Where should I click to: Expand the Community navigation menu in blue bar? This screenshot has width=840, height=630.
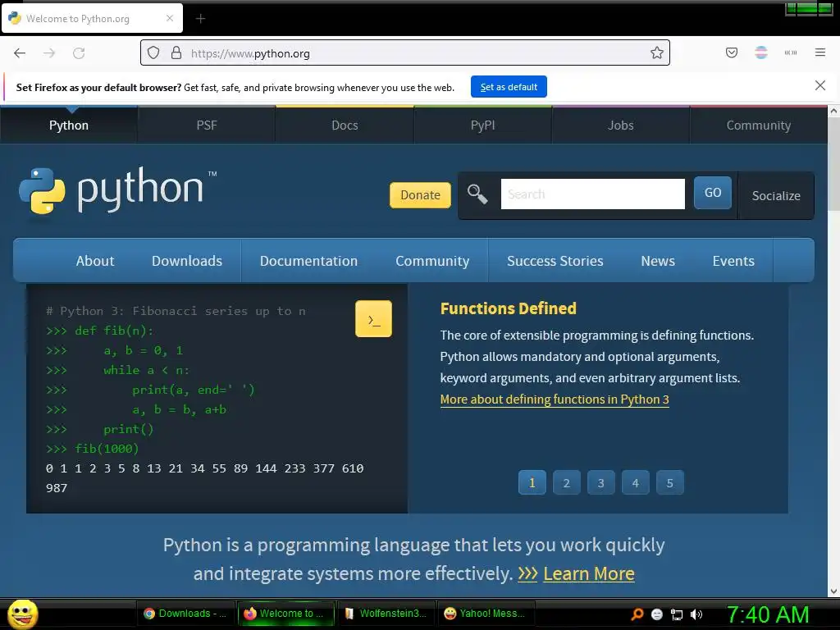click(x=432, y=261)
